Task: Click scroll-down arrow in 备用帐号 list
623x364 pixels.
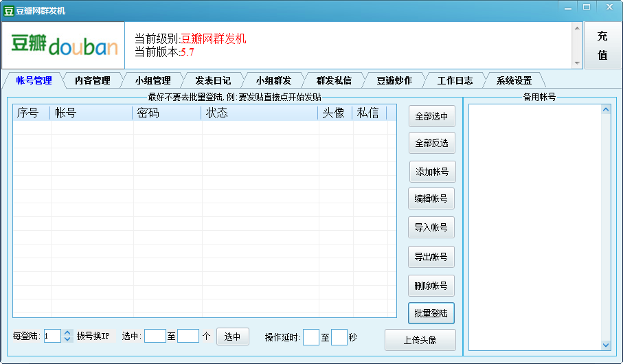Action: tap(606, 345)
